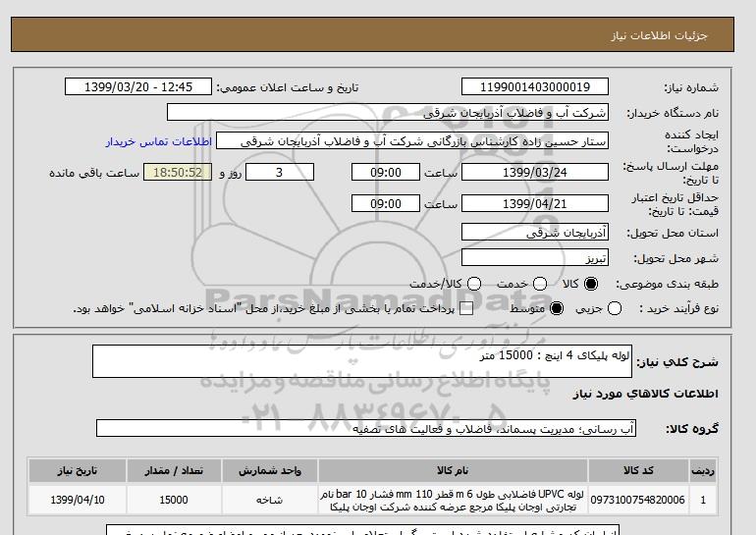Viewport: 756px width, 535px height.
Task: Click the goods group field آب رسانی
Action: point(366,428)
